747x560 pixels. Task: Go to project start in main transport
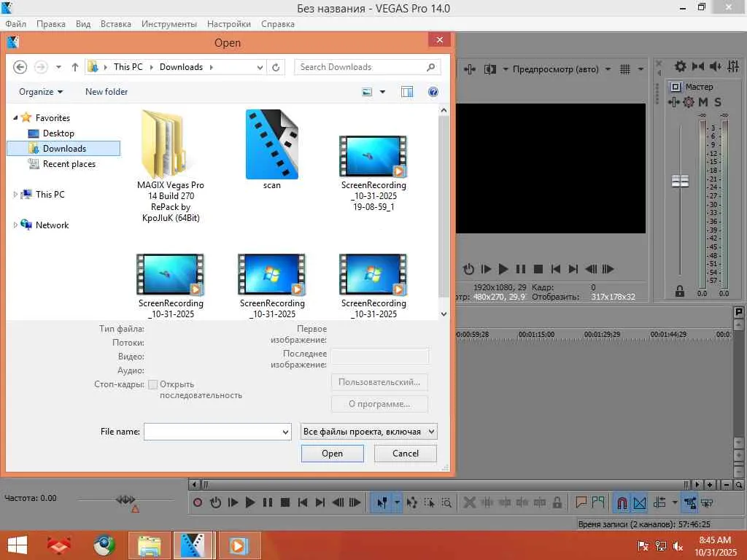coord(303,502)
